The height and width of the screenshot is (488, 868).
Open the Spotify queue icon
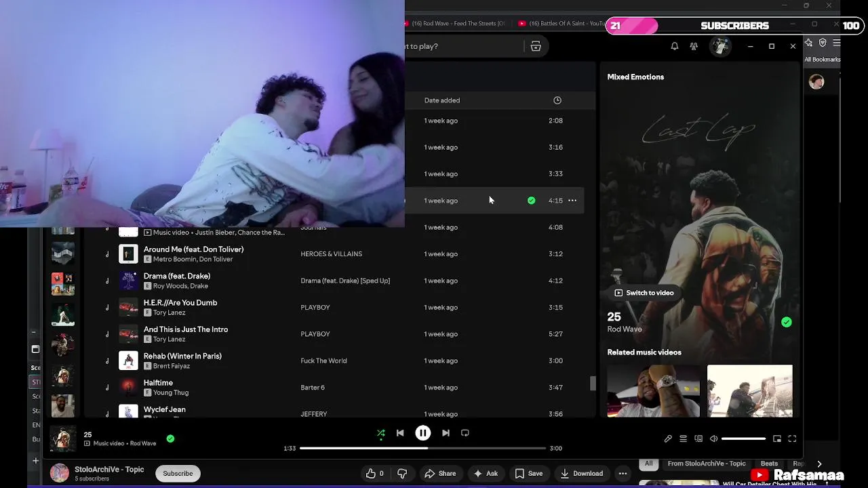pos(684,439)
